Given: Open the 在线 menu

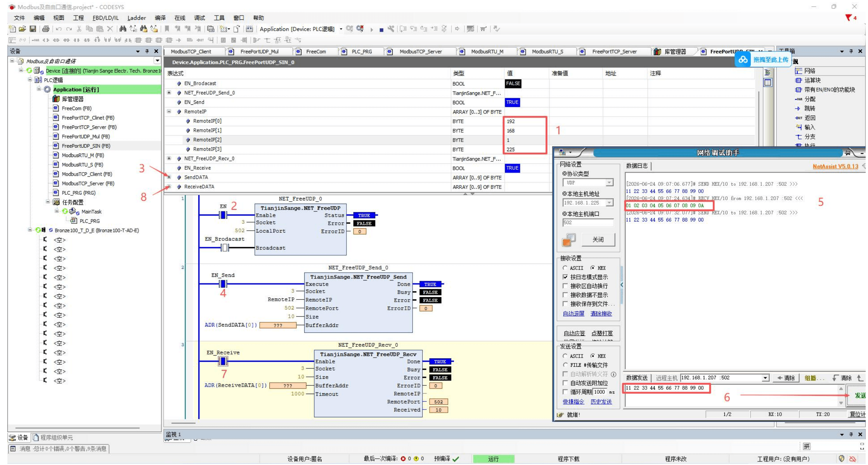Looking at the screenshot, I should click(180, 18).
